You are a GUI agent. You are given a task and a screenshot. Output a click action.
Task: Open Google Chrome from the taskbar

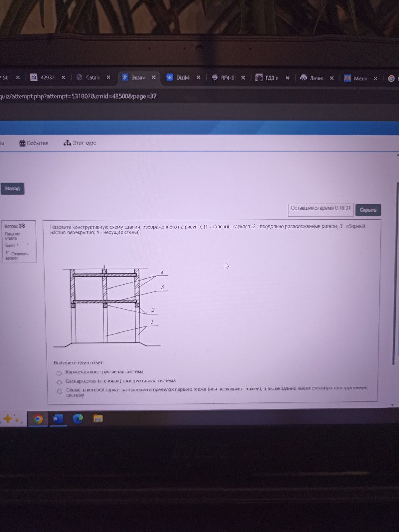(x=38, y=419)
